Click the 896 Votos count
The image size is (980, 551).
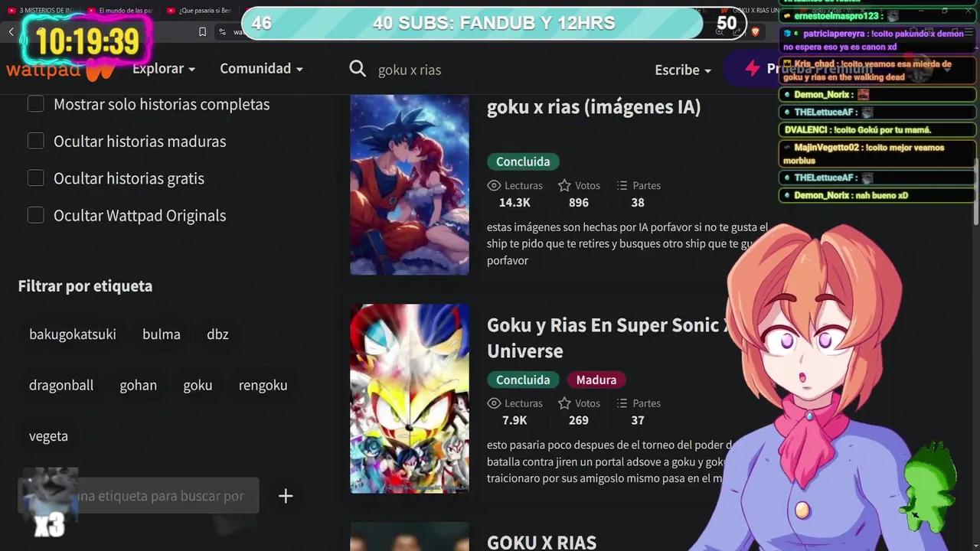[x=579, y=203]
